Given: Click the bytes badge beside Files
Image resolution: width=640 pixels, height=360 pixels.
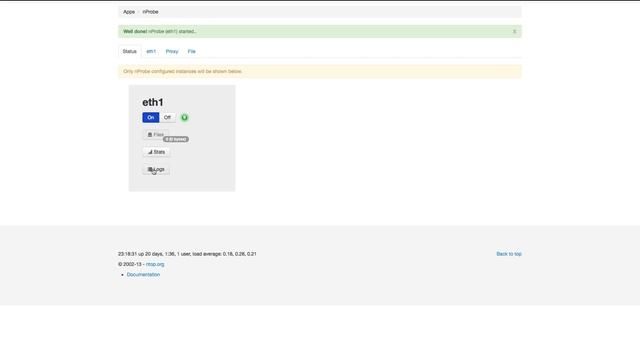Looking at the screenshot, I should (176, 139).
